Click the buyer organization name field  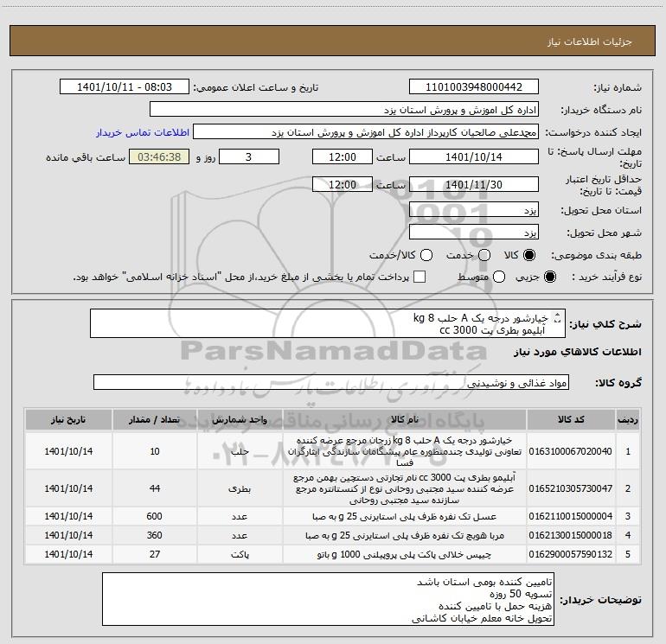click(x=344, y=110)
